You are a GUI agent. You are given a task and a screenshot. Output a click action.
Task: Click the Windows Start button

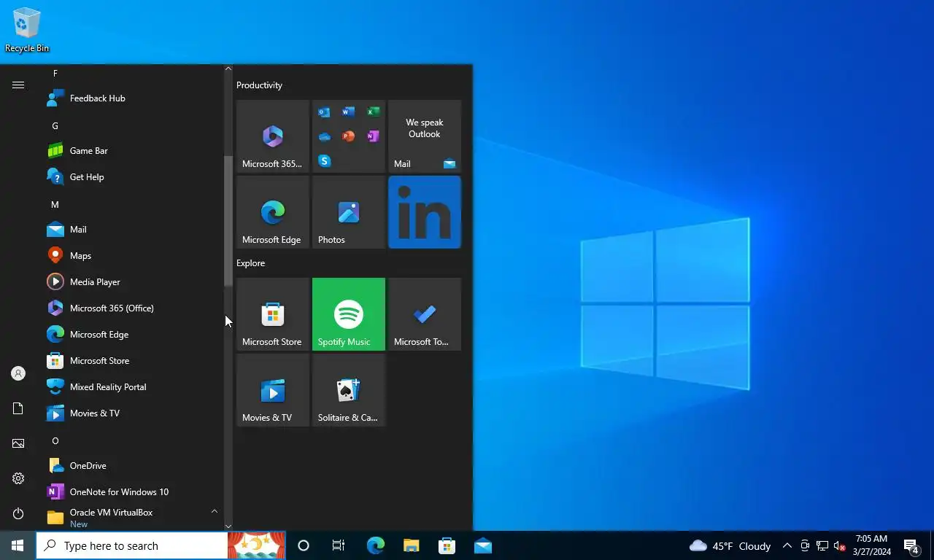pos(18,545)
